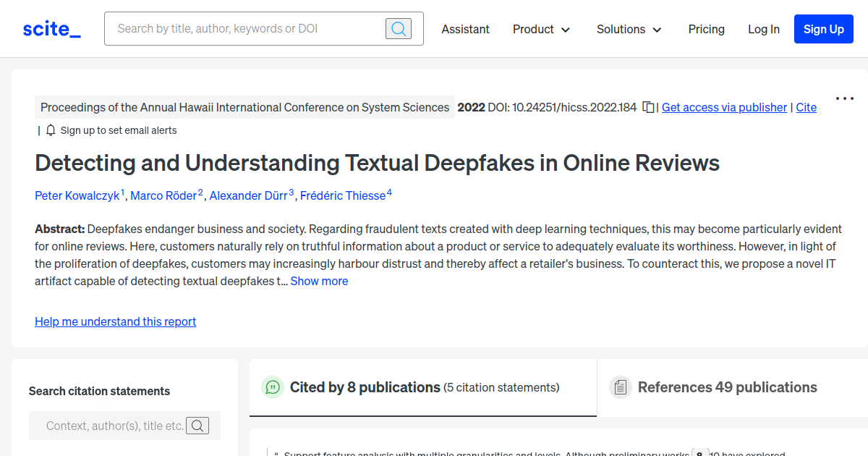Click the copy DOI icon
Image resolution: width=868 pixels, height=456 pixels.
[x=647, y=106]
